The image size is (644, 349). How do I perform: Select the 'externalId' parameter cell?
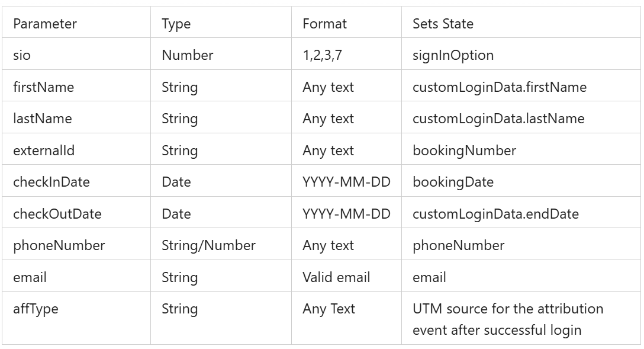(44, 151)
